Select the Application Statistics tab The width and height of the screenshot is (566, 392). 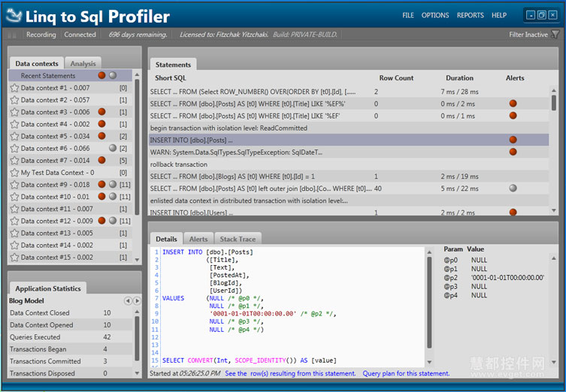[48, 288]
